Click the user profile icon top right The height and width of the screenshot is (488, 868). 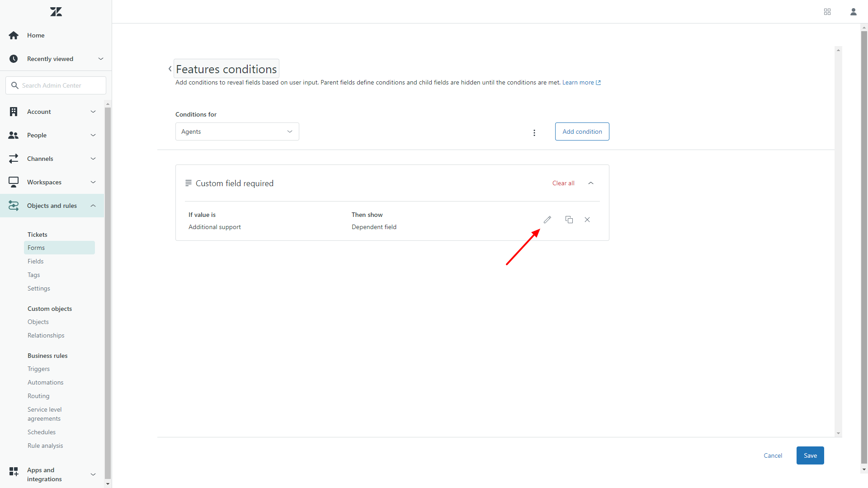tap(853, 12)
